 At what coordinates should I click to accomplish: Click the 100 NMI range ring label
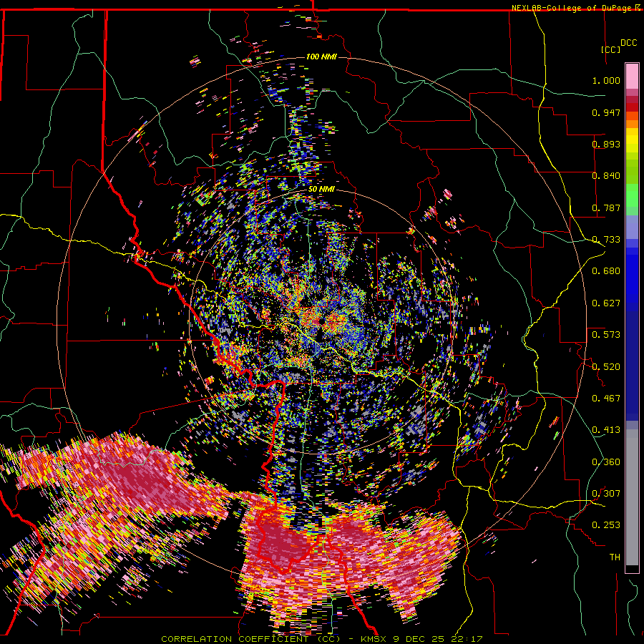tap(321, 57)
